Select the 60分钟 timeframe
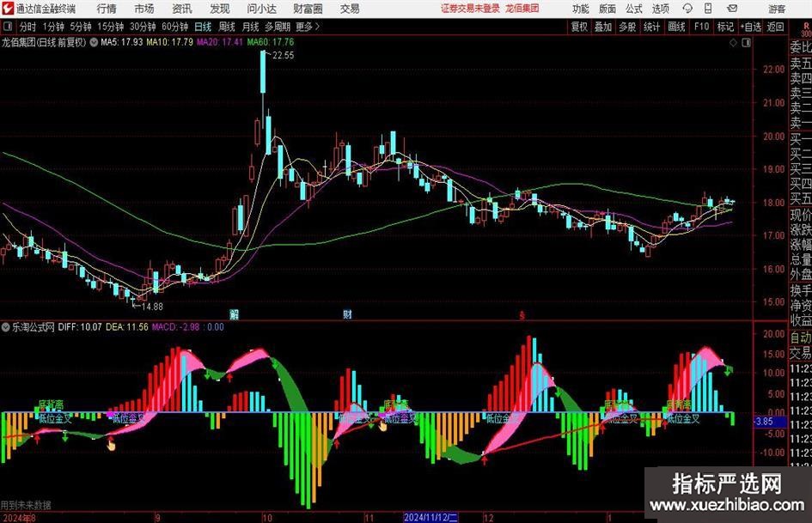Screen dimensions: 812x523 point(174,27)
